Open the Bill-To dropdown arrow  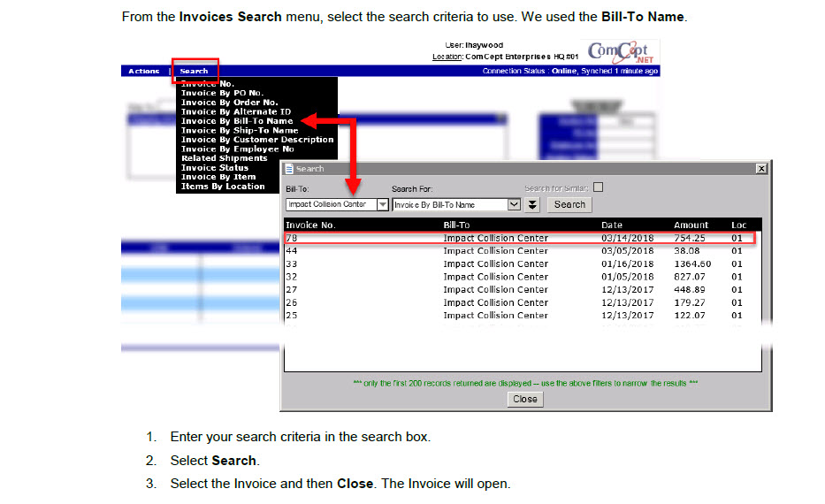tap(382, 204)
